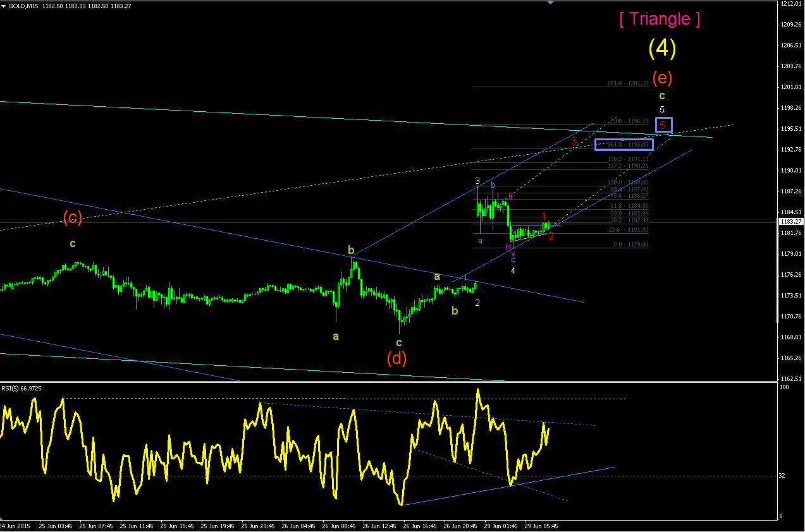This screenshot has width=805, height=532.
Task: Click the 1192.76 price axis label
Action: click(x=790, y=150)
